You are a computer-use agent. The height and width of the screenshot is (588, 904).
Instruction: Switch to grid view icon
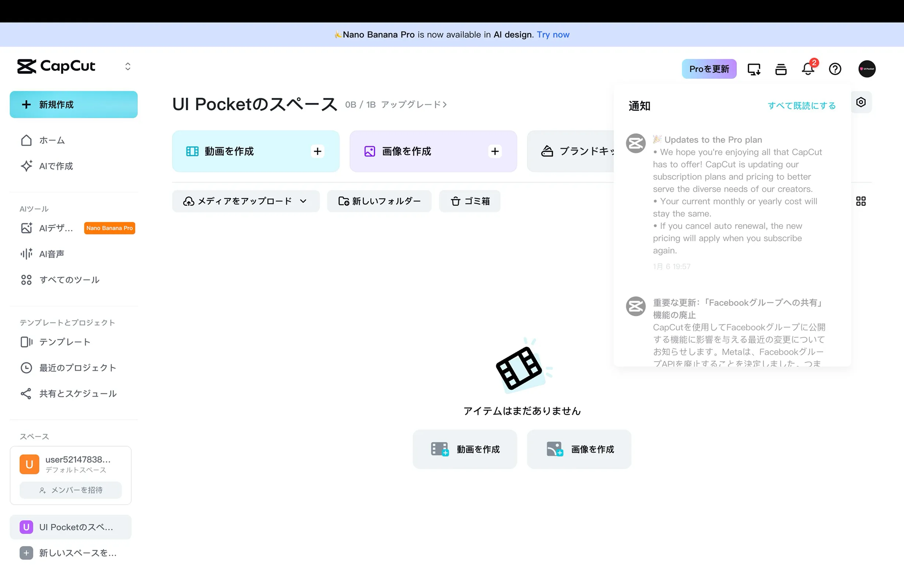(x=861, y=201)
